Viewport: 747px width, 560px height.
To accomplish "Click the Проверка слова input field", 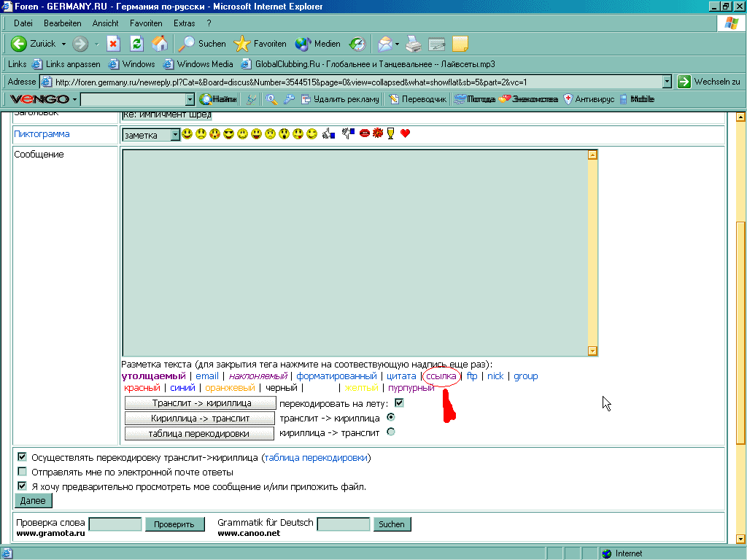I will click(115, 524).
